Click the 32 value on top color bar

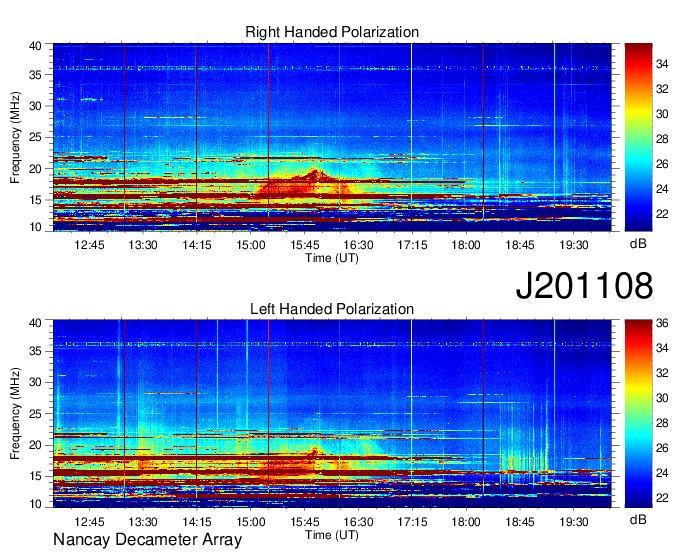662,89
